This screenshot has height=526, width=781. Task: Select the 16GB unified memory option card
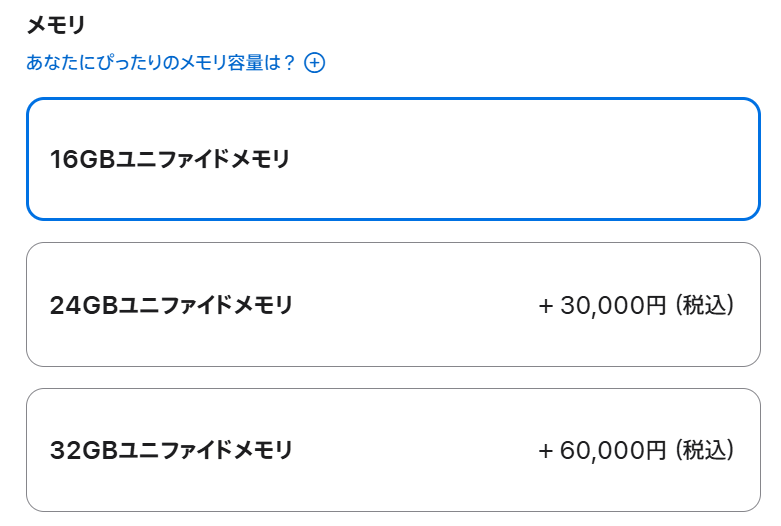pyautogui.click(x=393, y=159)
